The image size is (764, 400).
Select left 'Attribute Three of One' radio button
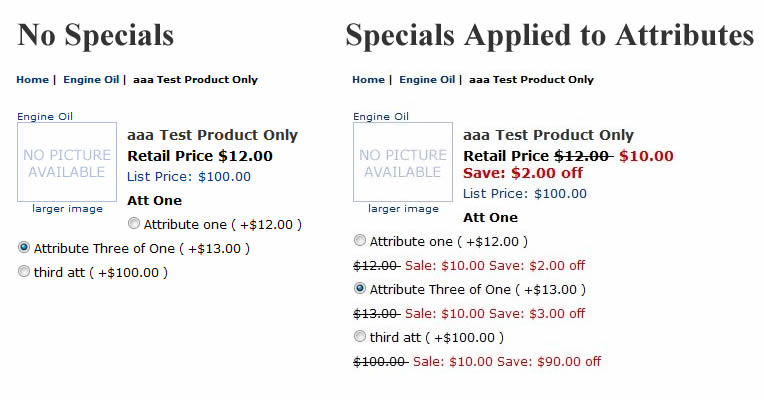(23, 247)
